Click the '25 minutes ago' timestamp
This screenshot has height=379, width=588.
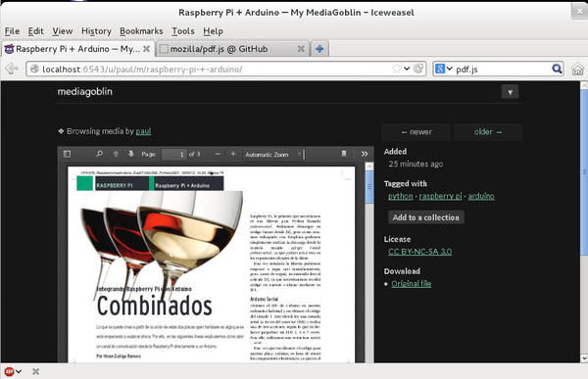coord(416,164)
